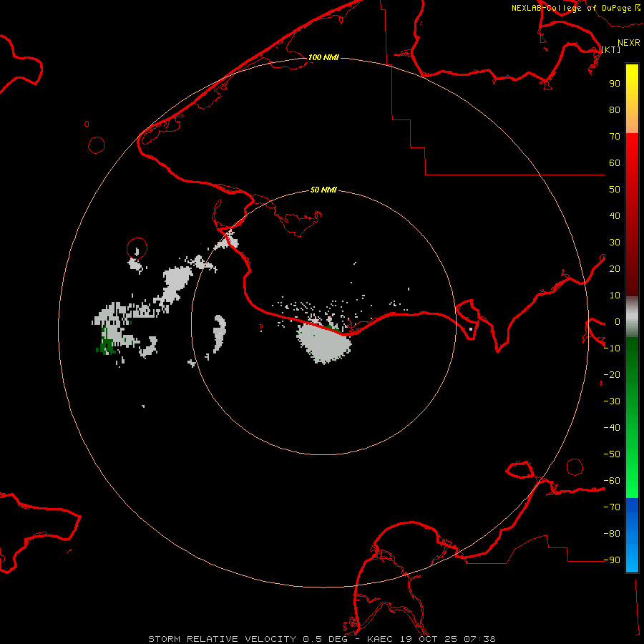
Task: Click the -50 value on velocity scale
Action: click(x=612, y=454)
